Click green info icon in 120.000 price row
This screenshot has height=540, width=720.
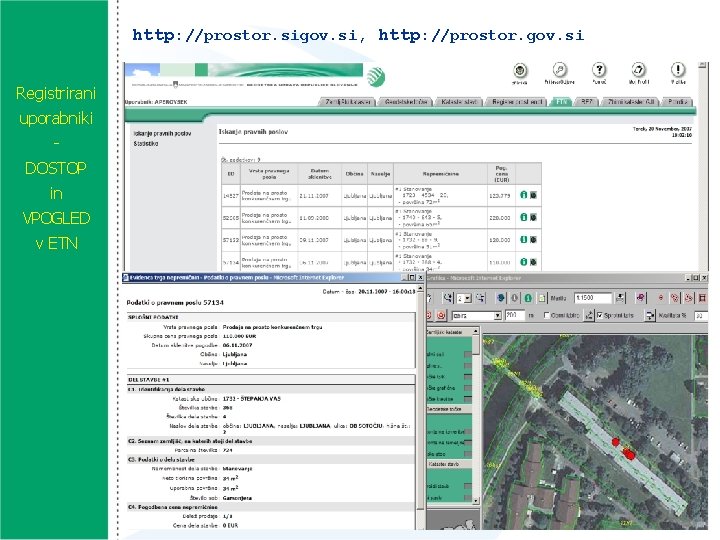coord(523,239)
